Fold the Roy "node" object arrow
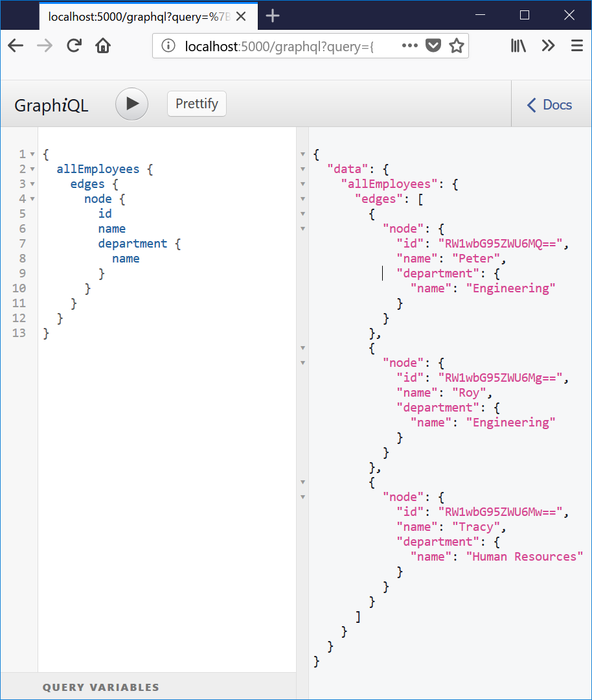 (303, 363)
